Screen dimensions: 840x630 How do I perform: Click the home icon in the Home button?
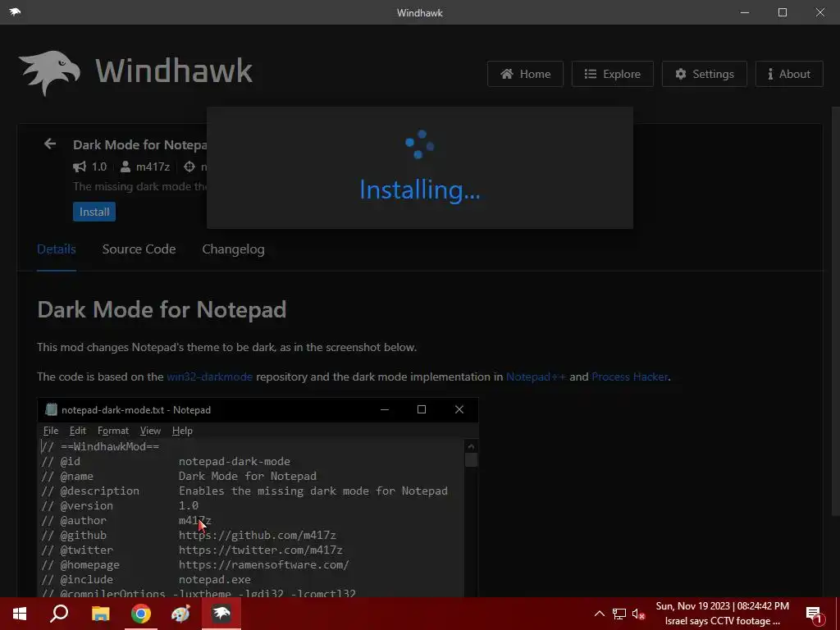tap(507, 74)
